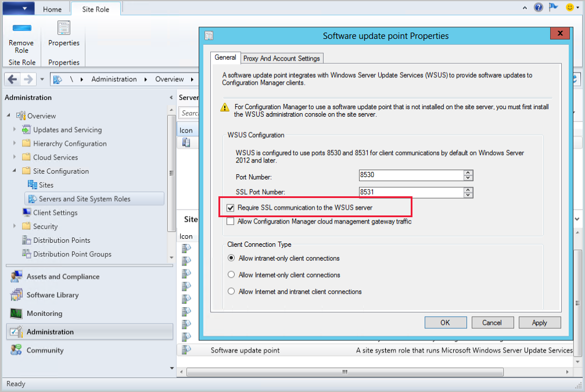Confirm changes with the OK button
This screenshot has width=585, height=392.
pyautogui.click(x=445, y=322)
